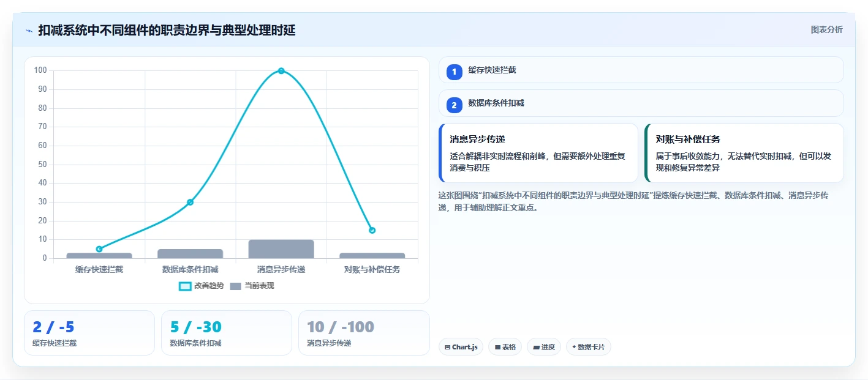
Task: Click the number 1 badge icon
Action: tap(454, 72)
